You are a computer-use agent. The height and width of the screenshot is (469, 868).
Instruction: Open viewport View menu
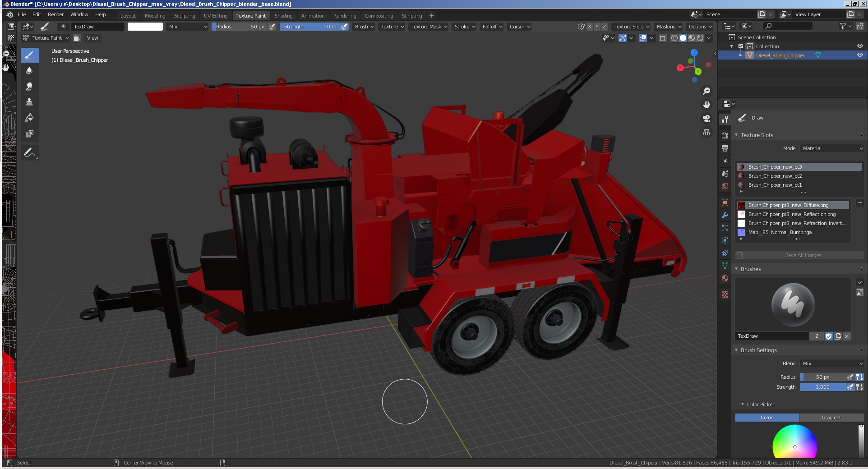point(92,38)
